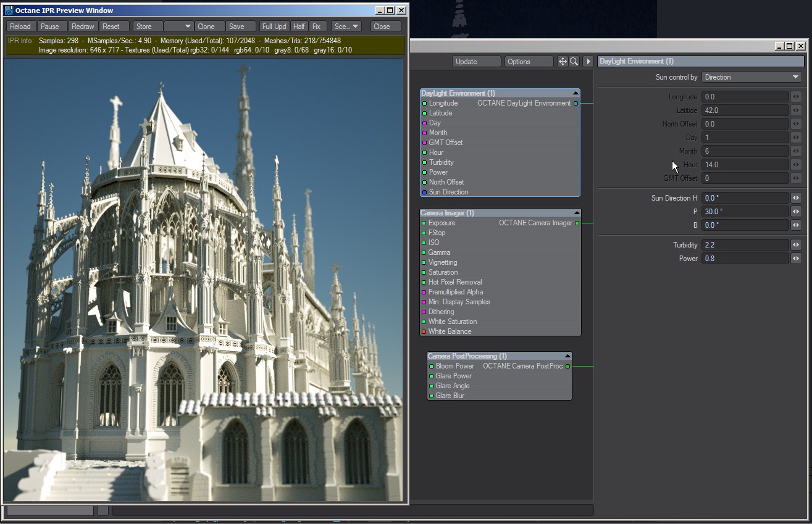Click the Reload button in IPR window

click(x=20, y=27)
